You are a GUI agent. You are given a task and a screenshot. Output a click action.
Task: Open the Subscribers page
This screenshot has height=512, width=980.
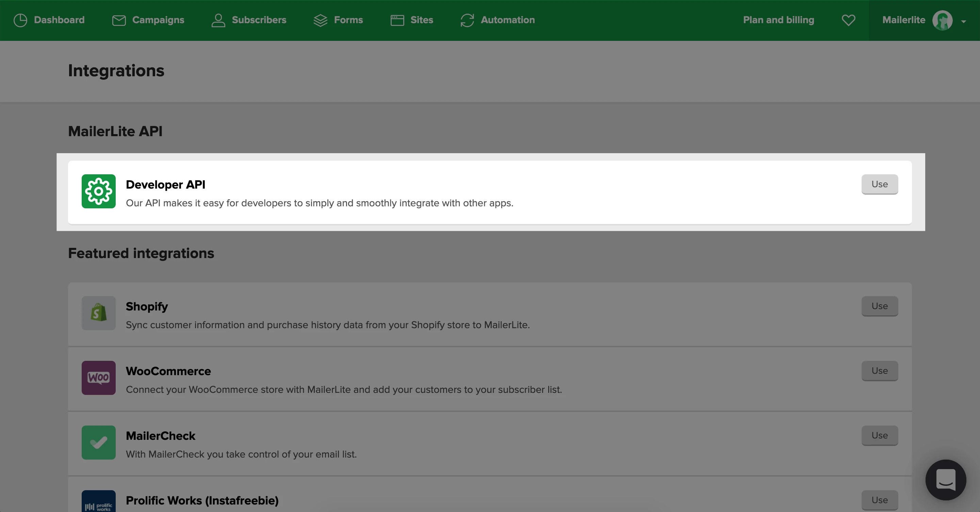(249, 20)
